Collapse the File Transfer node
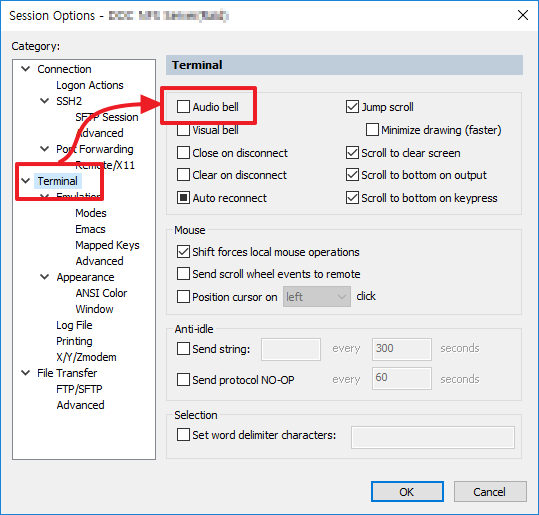The height and width of the screenshot is (515, 539). (26, 373)
